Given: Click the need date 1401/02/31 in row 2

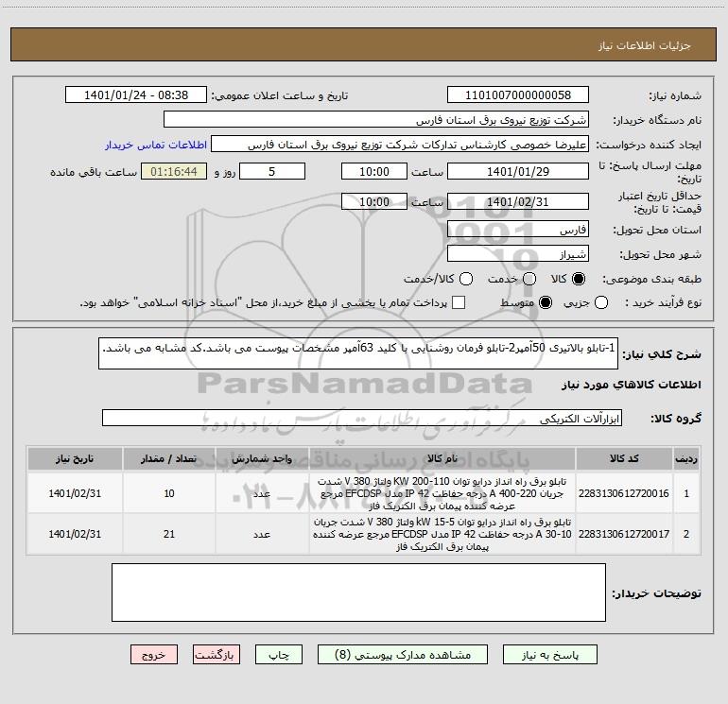Looking at the screenshot, I should point(75,534).
